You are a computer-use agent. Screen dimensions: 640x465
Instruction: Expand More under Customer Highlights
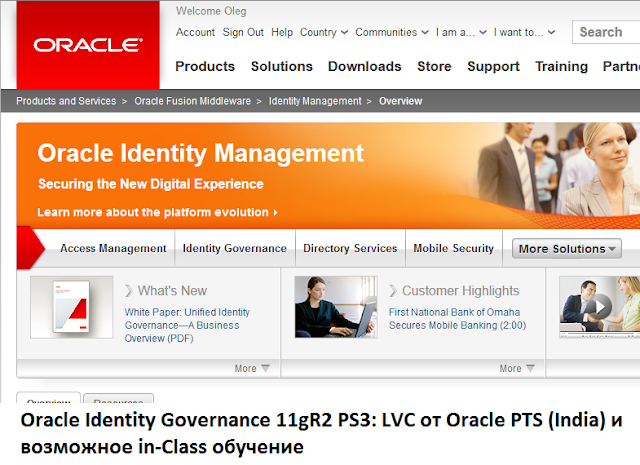[517, 368]
